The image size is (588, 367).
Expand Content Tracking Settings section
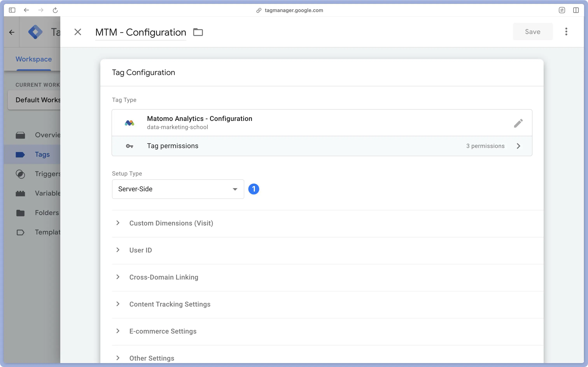click(x=327, y=304)
